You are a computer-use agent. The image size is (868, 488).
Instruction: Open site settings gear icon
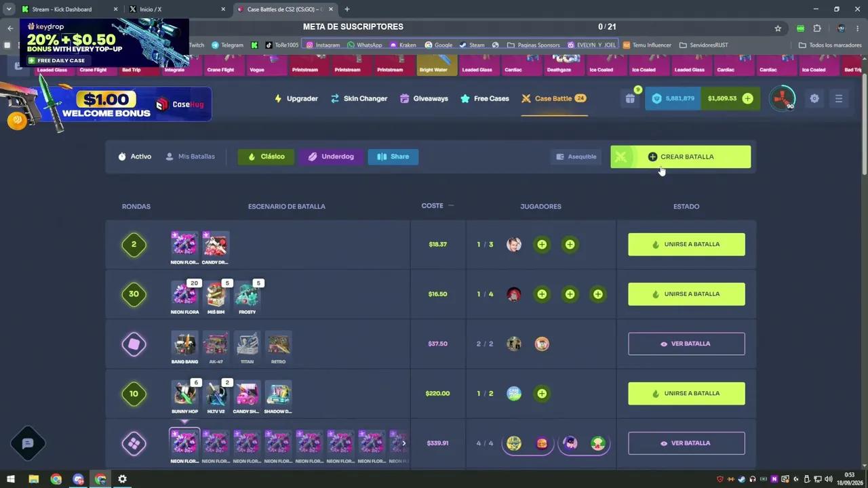pos(814,99)
